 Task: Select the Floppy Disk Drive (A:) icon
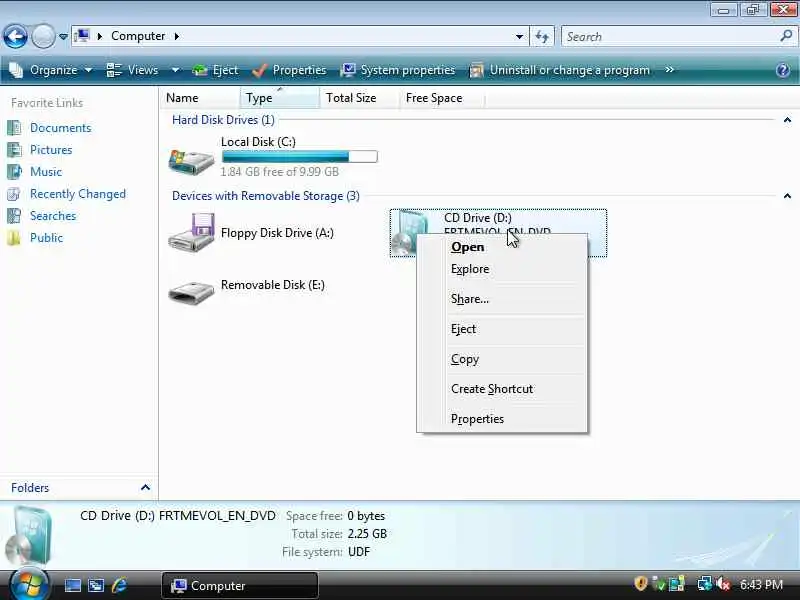191,233
